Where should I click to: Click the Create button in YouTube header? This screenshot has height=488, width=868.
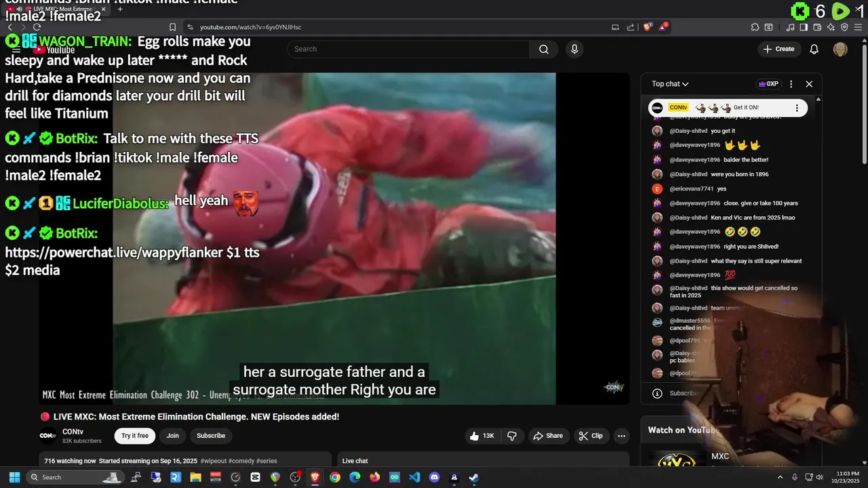[778, 49]
